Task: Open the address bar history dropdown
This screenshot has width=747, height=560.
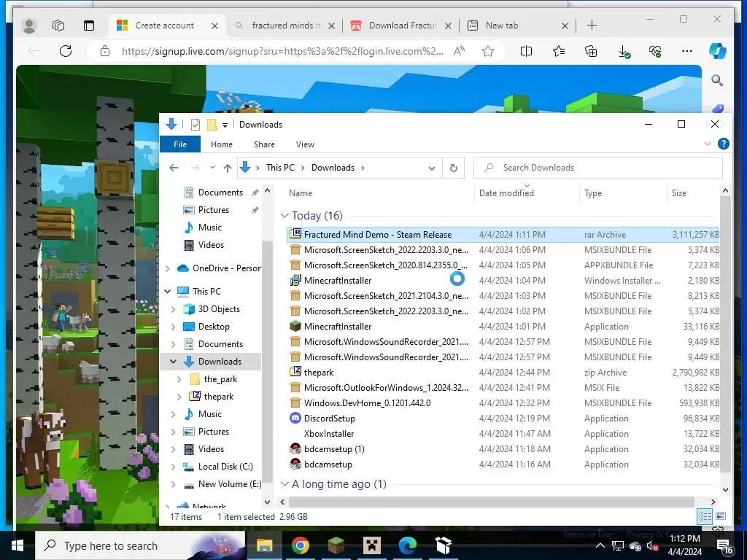Action: click(x=432, y=168)
